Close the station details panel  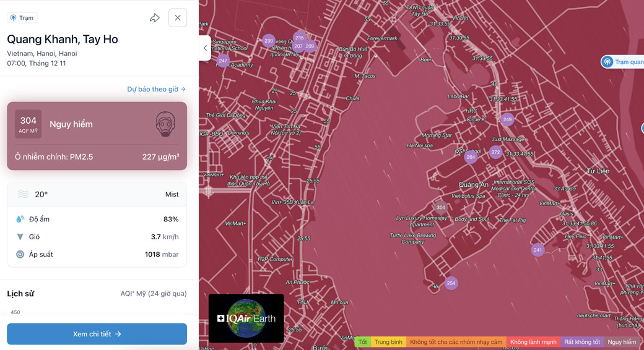pos(178,18)
